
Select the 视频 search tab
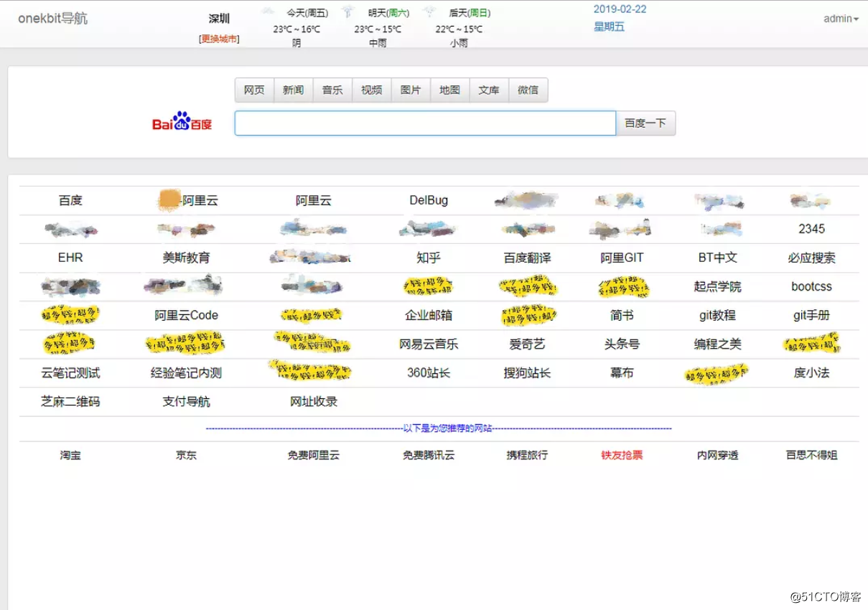371,90
